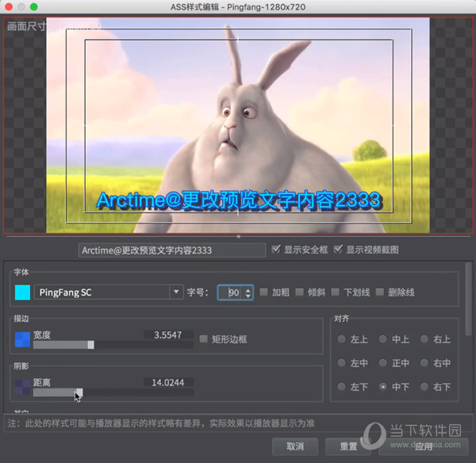Select the 中上 alignment radio button
476x463 pixels.
point(383,339)
